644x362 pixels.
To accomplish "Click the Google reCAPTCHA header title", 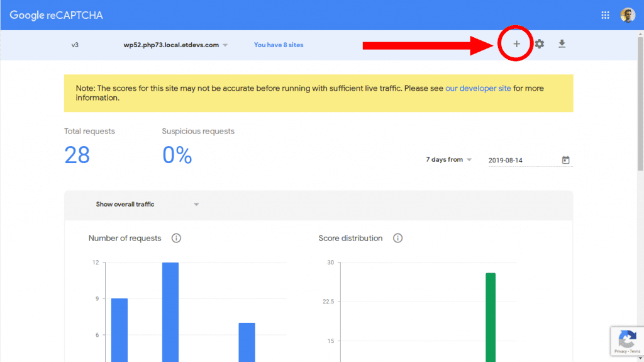I will click(x=56, y=15).
